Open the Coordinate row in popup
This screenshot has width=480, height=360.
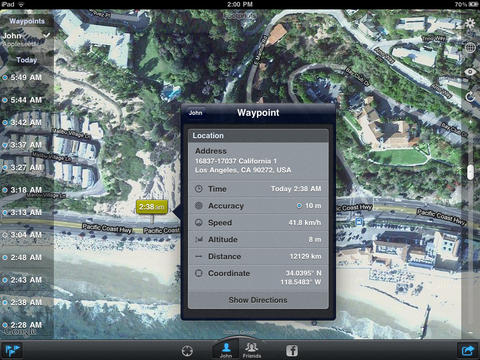258,278
